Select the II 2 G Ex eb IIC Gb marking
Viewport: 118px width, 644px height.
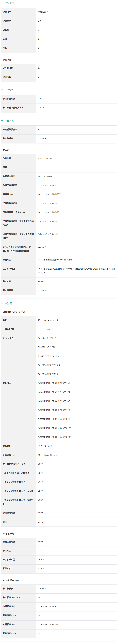(48, 320)
